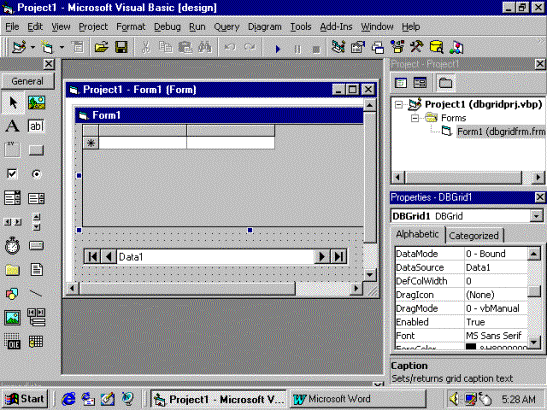Select the OLE tool
The image size is (547, 410).
pyautogui.click(x=13, y=342)
